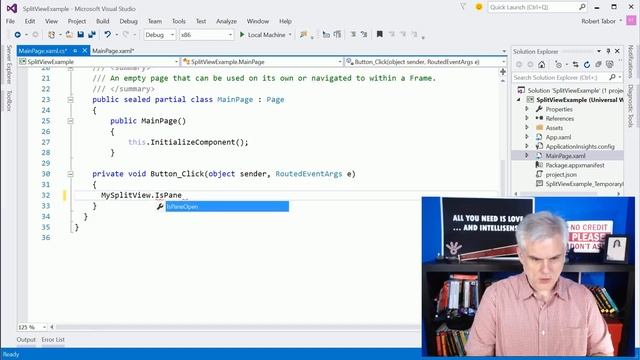The image size is (640, 360).
Task: Click the split editor handle above scrollbar
Action: (x=503, y=72)
